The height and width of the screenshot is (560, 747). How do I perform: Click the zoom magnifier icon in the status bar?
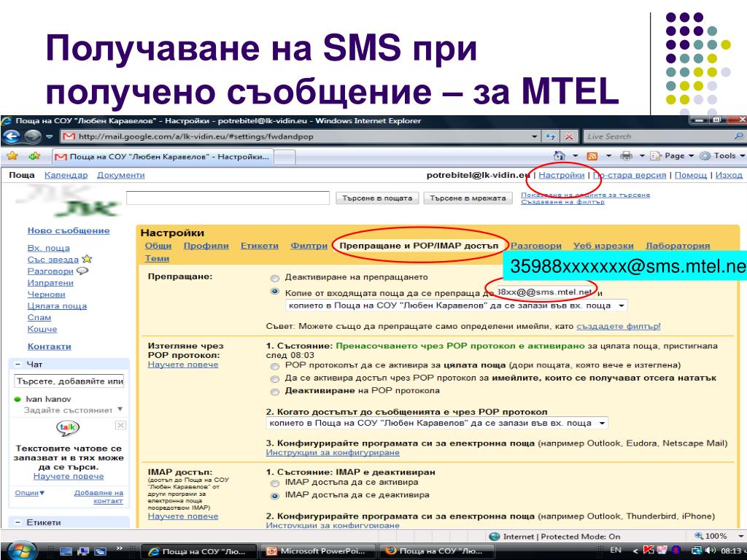[699, 536]
